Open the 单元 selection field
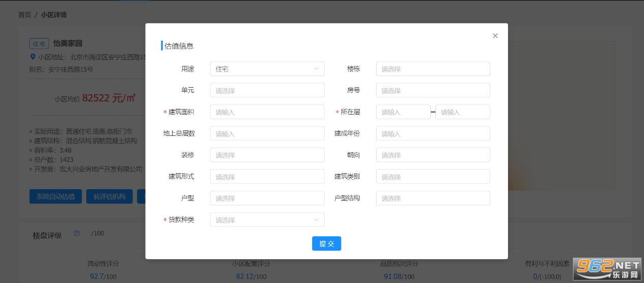The image size is (644, 283). tap(267, 90)
